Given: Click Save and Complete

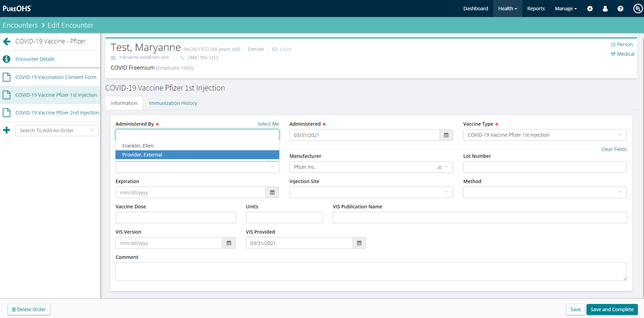Looking at the screenshot, I should click(612, 309).
